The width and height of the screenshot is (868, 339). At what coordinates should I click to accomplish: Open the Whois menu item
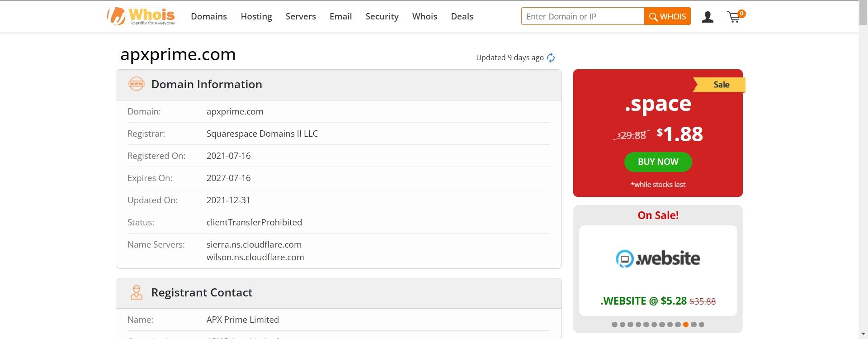pos(425,16)
